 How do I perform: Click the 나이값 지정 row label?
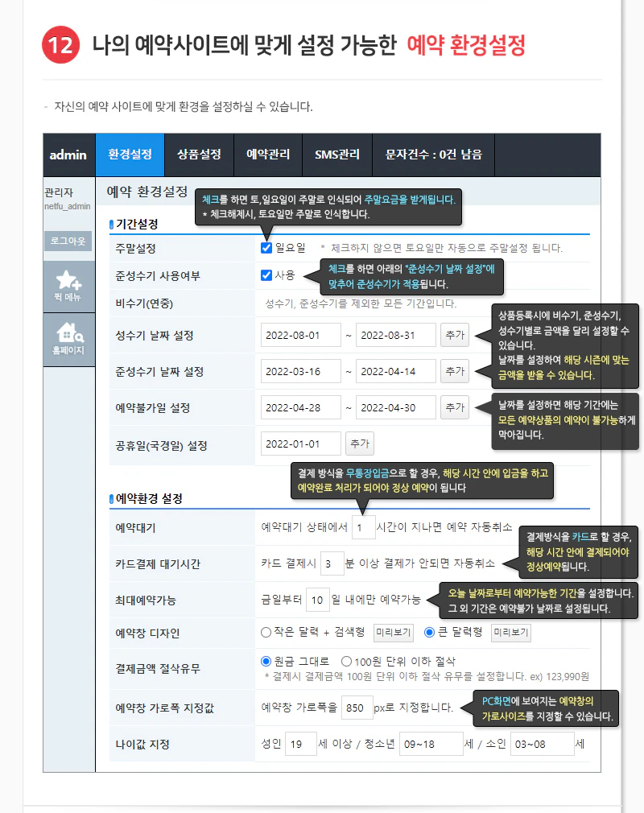pos(142,744)
